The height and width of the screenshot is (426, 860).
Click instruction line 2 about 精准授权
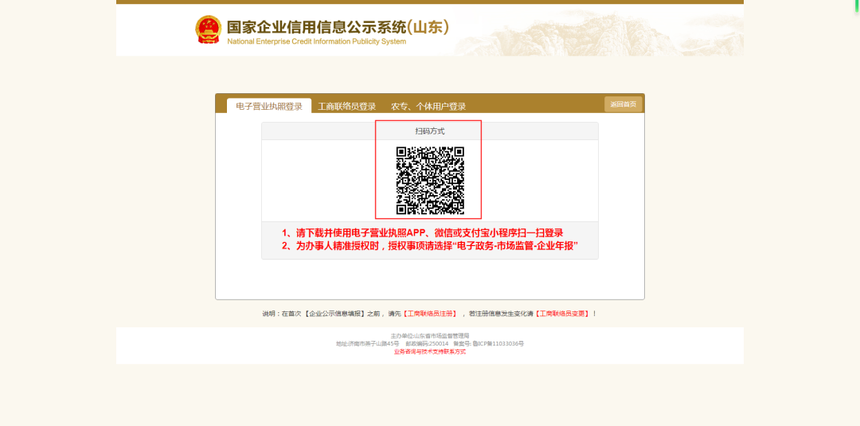point(431,246)
